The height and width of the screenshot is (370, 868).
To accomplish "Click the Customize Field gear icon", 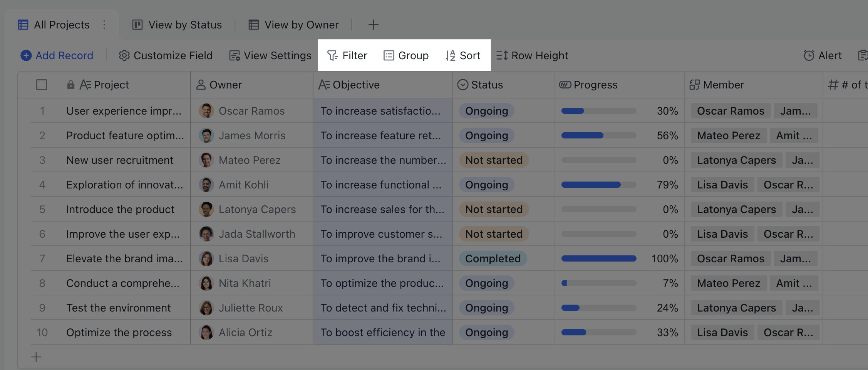I will 124,55.
